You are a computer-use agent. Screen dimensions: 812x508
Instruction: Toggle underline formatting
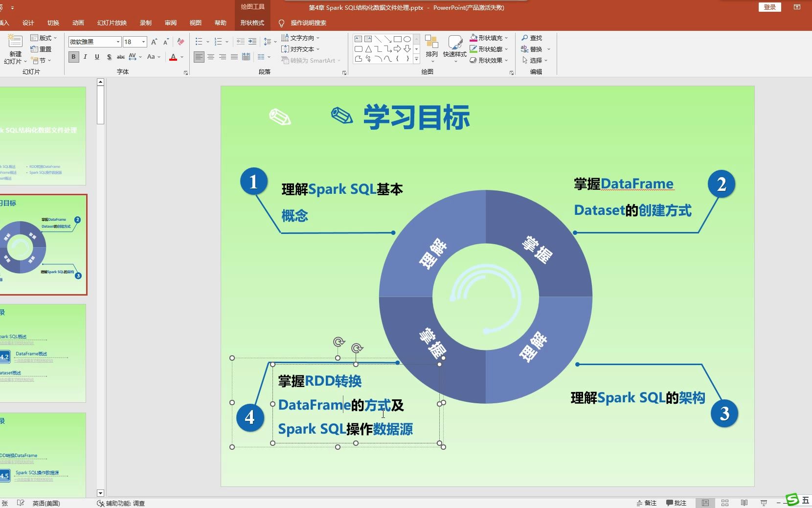[x=97, y=57]
